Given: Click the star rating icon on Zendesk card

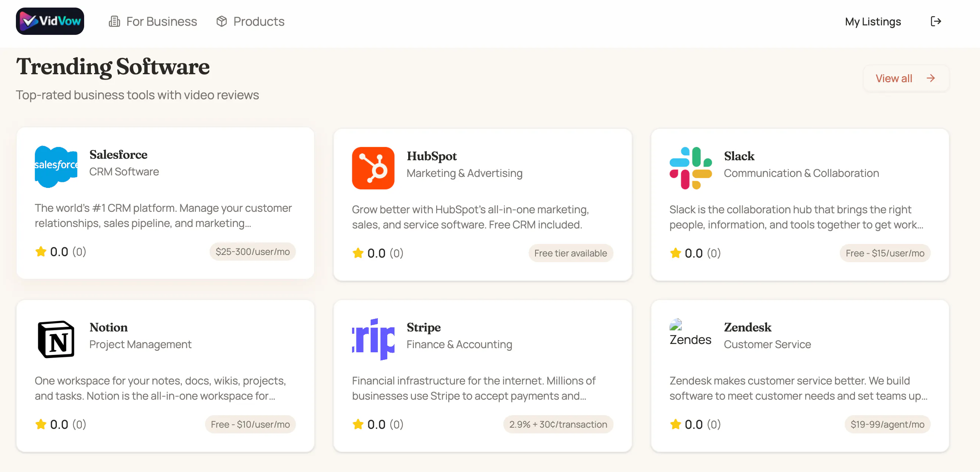Looking at the screenshot, I should pos(675,424).
